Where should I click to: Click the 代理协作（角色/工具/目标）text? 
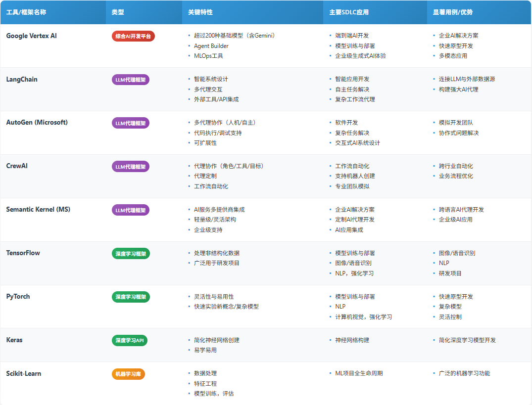click(x=230, y=166)
